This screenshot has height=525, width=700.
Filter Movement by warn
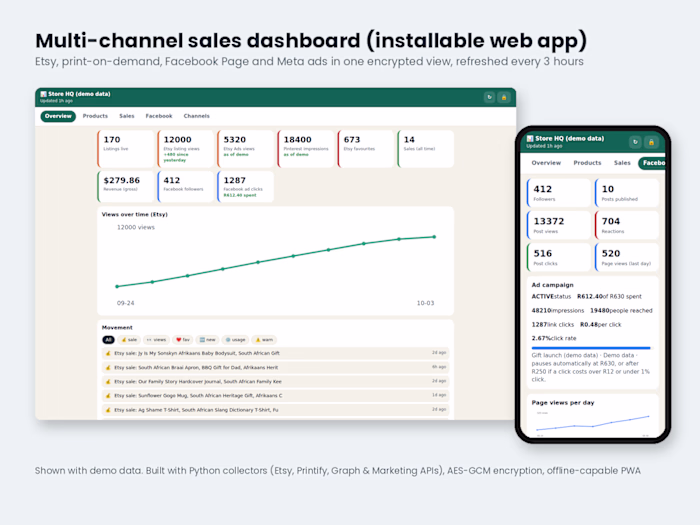click(264, 340)
